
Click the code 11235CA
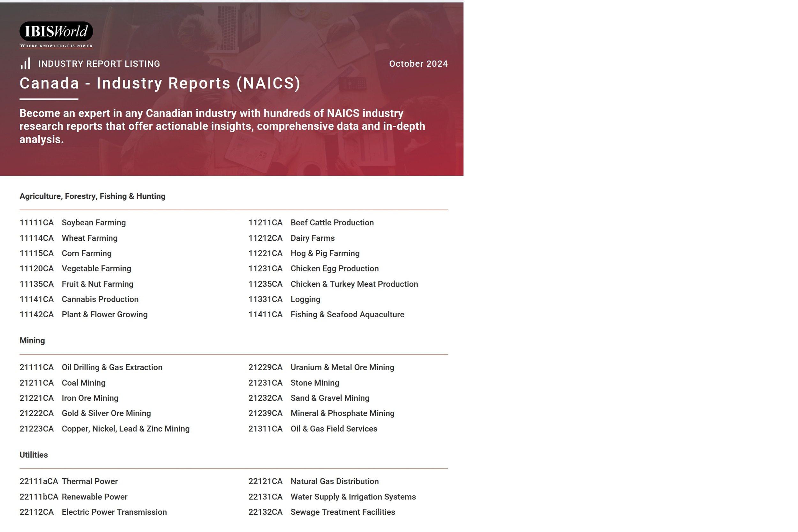[265, 284]
